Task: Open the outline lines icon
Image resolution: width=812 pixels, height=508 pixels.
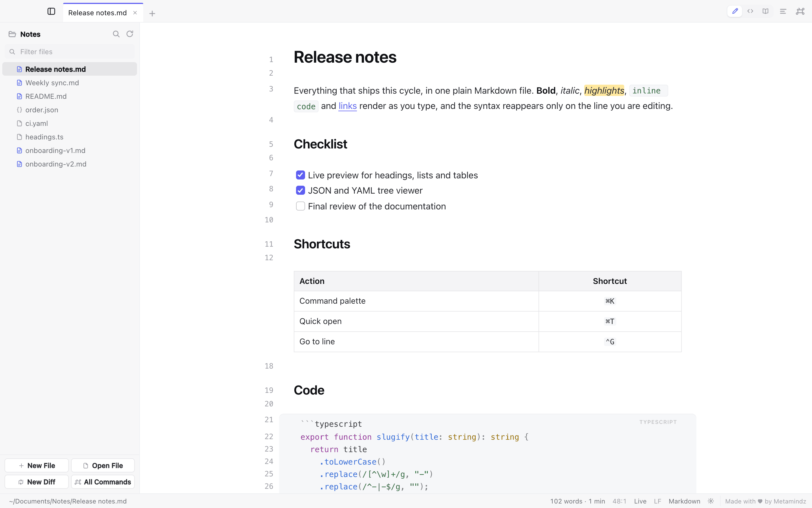Action: [783, 11]
